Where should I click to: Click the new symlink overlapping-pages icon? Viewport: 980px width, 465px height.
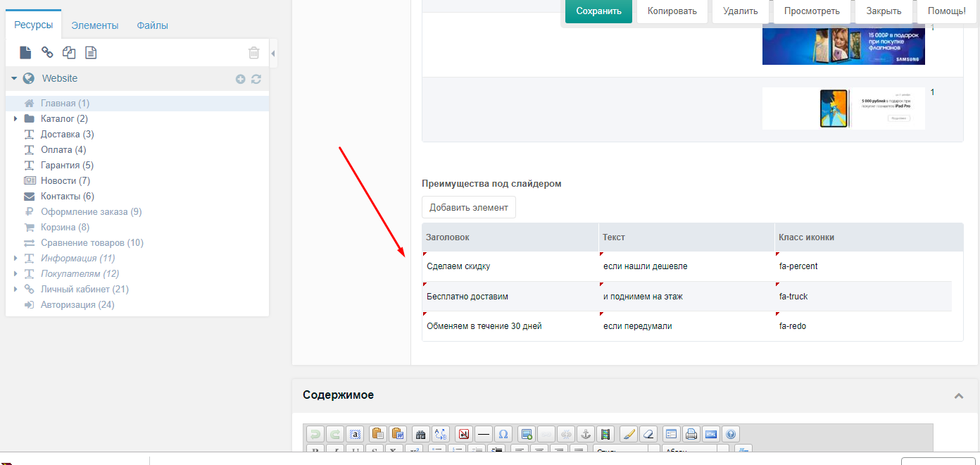point(69,52)
